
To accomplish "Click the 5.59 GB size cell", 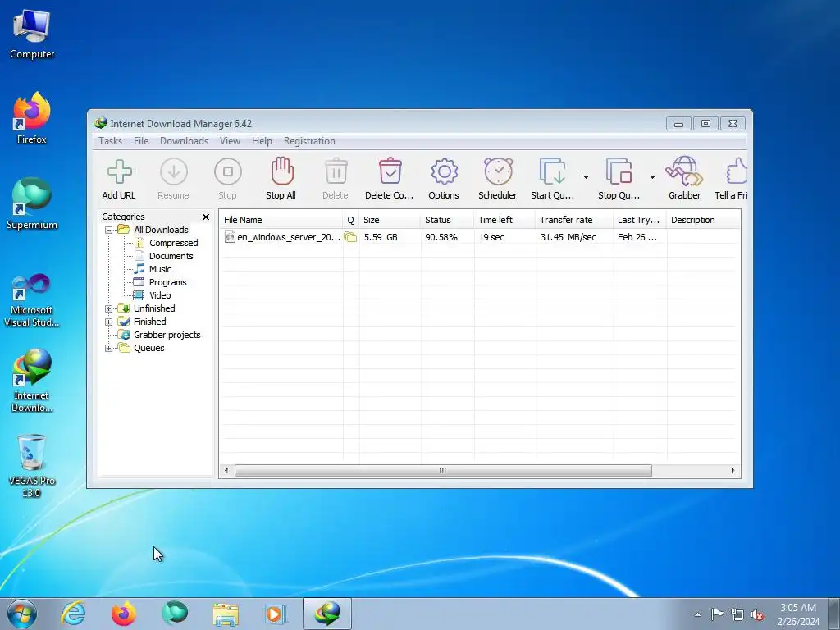I will [381, 237].
